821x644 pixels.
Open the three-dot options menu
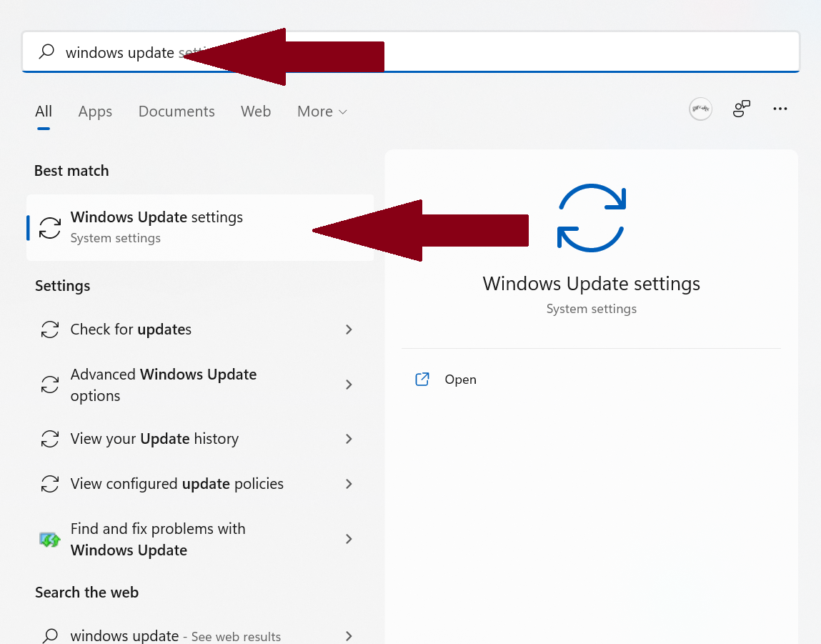(780, 109)
